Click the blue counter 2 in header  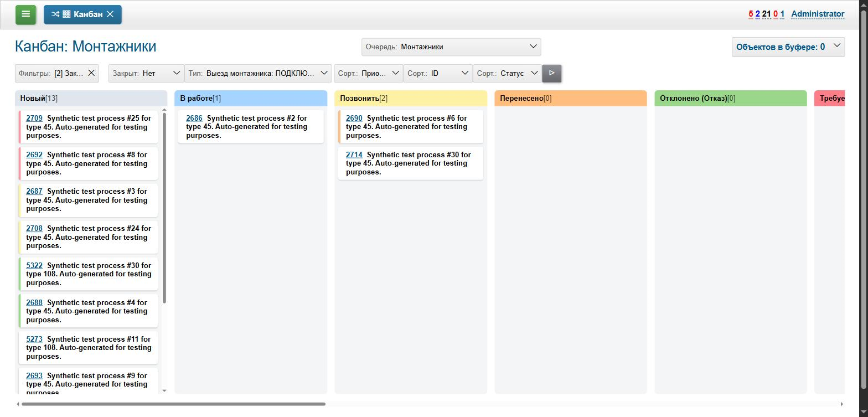758,14
